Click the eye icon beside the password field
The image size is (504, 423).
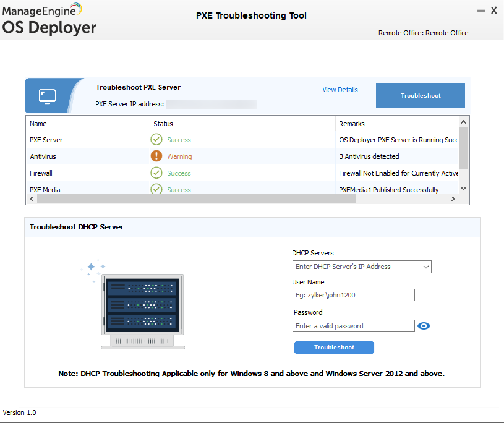pos(424,325)
